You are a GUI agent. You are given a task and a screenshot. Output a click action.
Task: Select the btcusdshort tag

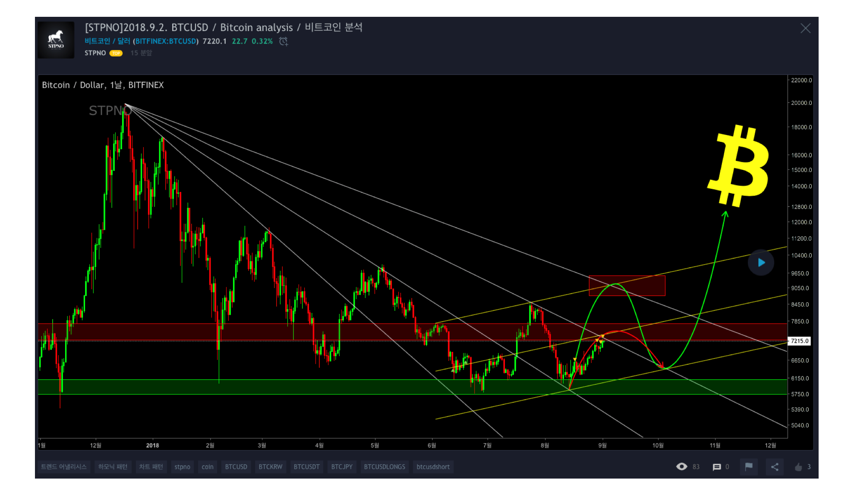(433, 467)
